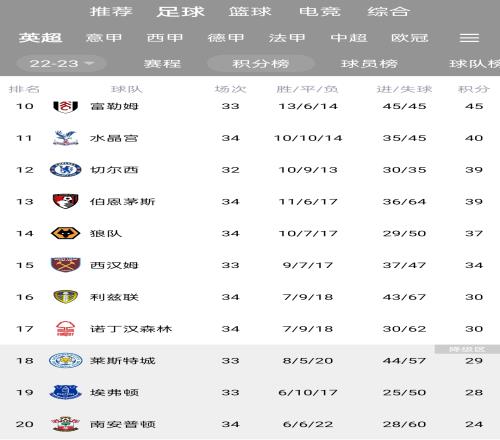
Task: Open the 赛程 schedule view
Action: [x=162, y=63]
